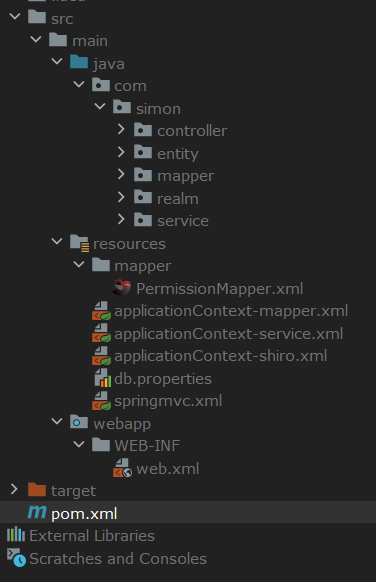Click the webapp web root folder icon

point(79,422)
